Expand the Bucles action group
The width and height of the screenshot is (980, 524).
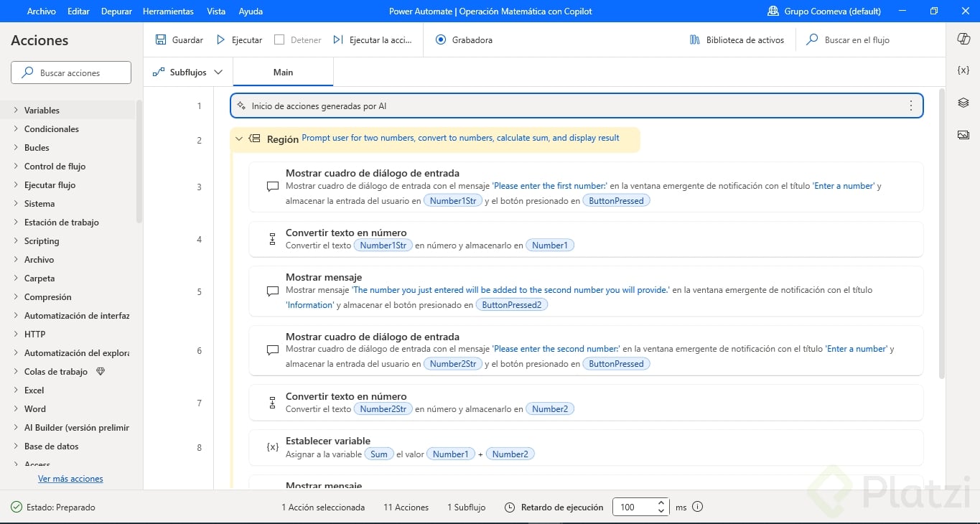coord(16,147)
